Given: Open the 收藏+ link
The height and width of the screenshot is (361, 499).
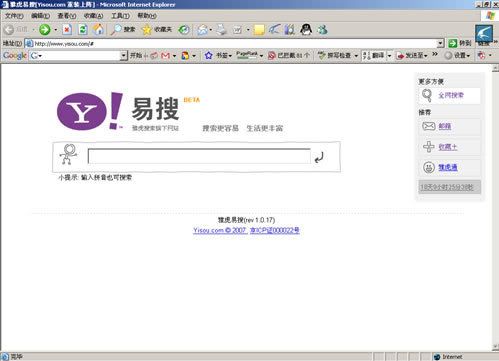Looking at the screenshot, I should tap(448, 147).
